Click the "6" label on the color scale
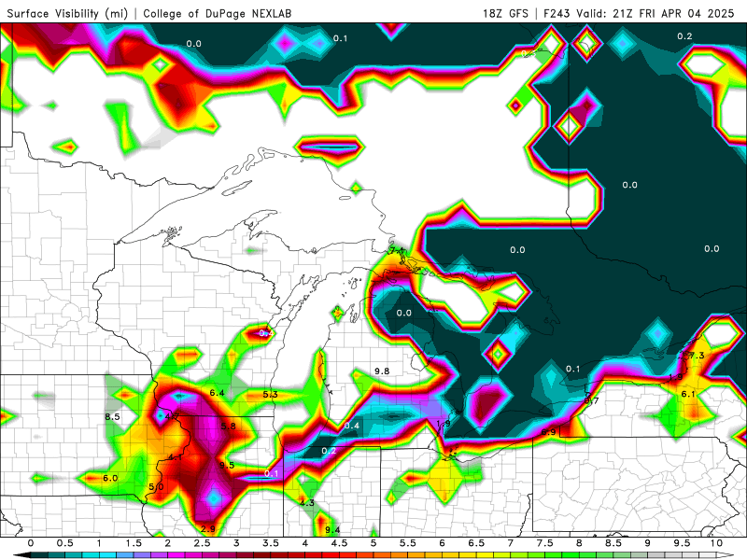Screen dimensions: 747x560 442,543
